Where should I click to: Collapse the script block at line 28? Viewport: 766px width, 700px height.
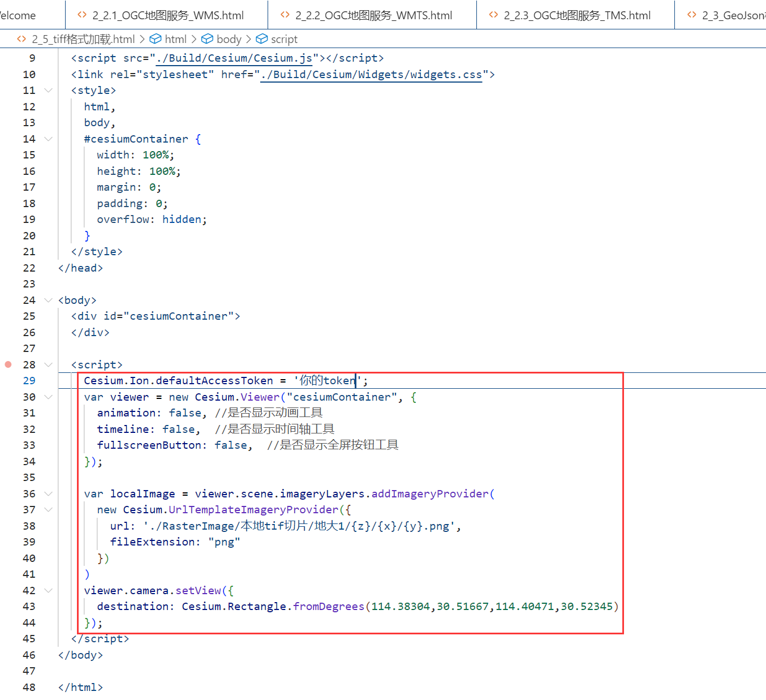coord(49,364)
